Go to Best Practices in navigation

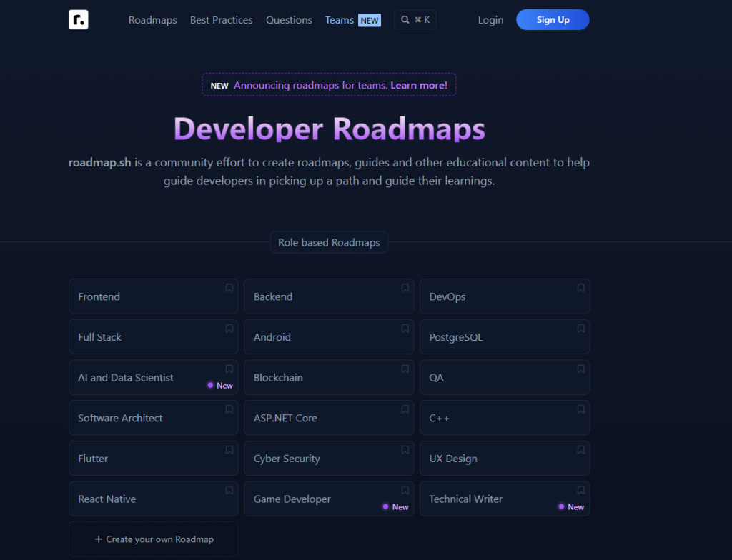pyautogui.click(x=222, y=20)
